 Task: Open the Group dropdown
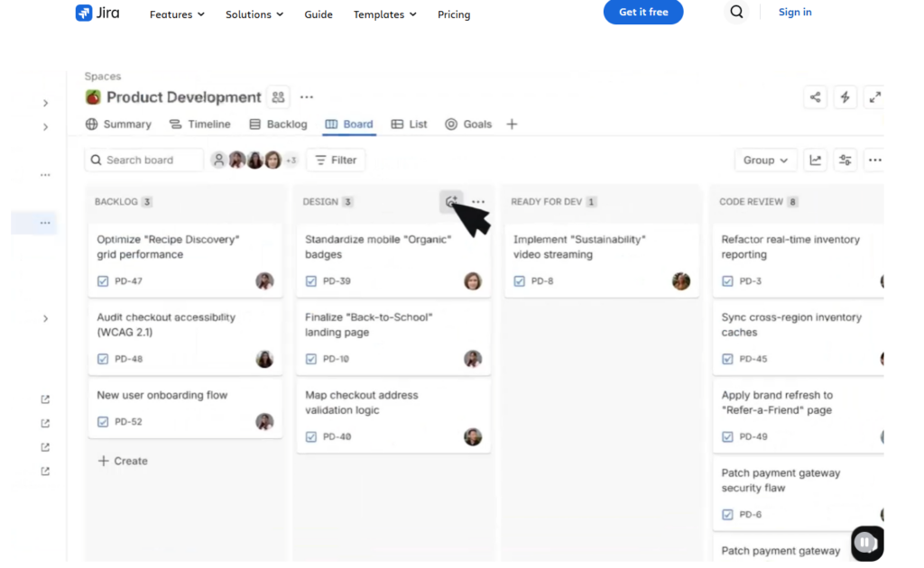click(765, 160)
